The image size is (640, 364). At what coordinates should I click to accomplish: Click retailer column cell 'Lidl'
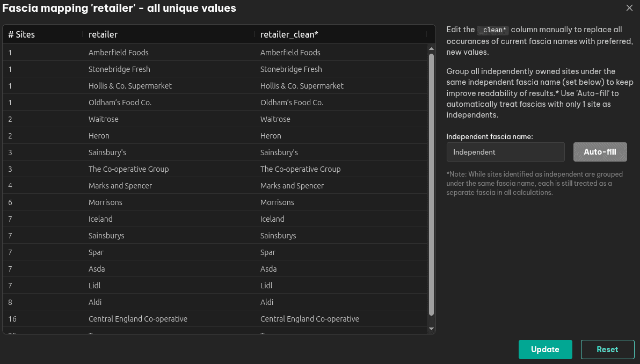coord(169,286)
